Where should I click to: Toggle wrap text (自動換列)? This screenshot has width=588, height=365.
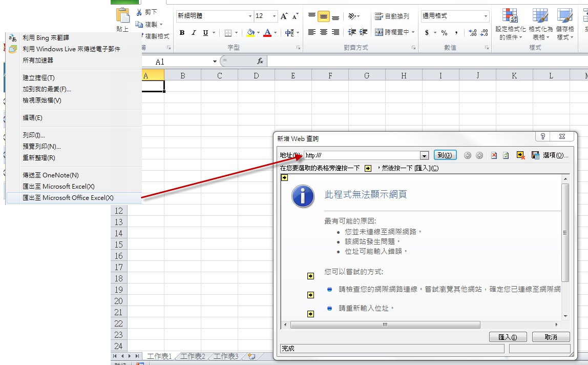[392, 16]
